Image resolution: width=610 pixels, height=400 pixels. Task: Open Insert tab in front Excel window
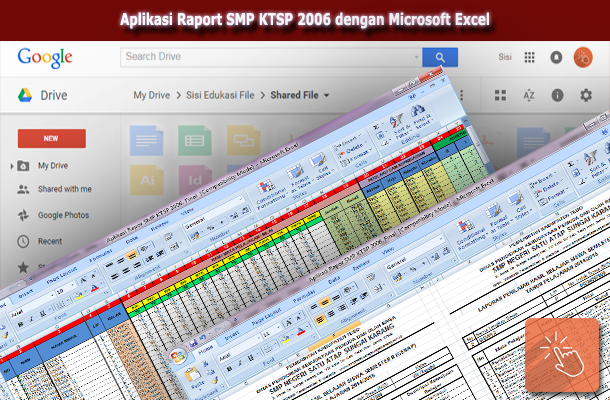[x=231, y=335]
